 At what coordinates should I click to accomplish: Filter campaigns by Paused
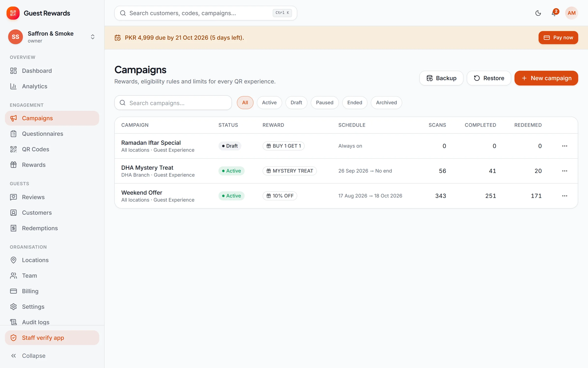(325, 103)
